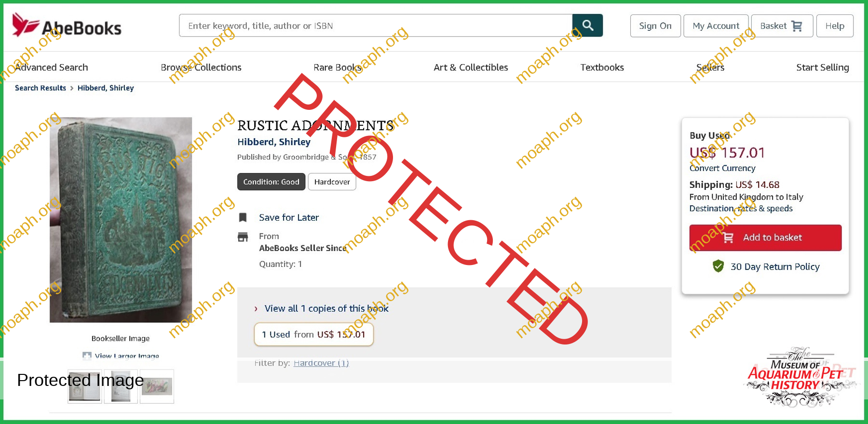Click the magnifying glass search button
The height and width of the screenshot is (424, 868).
pyautogui.click(x=587, y=26)
